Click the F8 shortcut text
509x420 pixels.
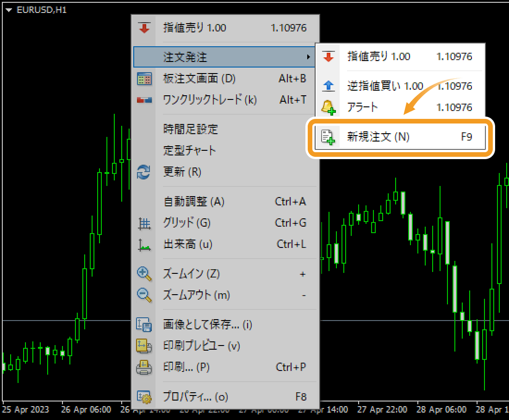click(x=301, y=397)
